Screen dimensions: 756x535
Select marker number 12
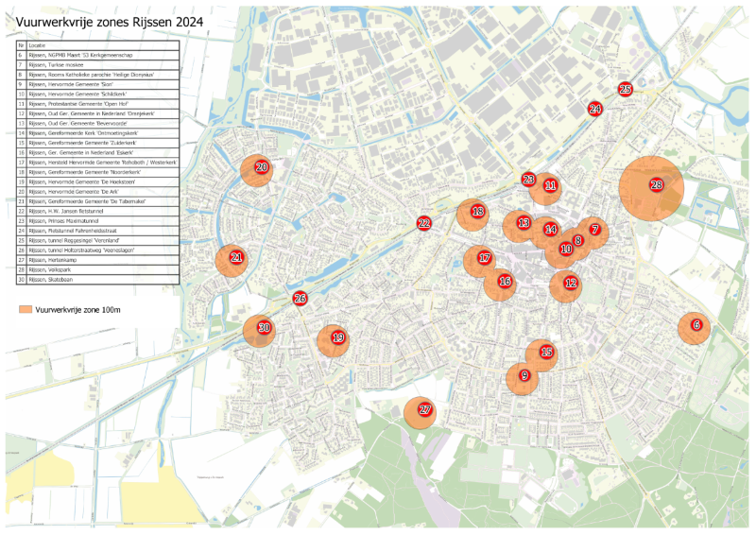[570, 282]
